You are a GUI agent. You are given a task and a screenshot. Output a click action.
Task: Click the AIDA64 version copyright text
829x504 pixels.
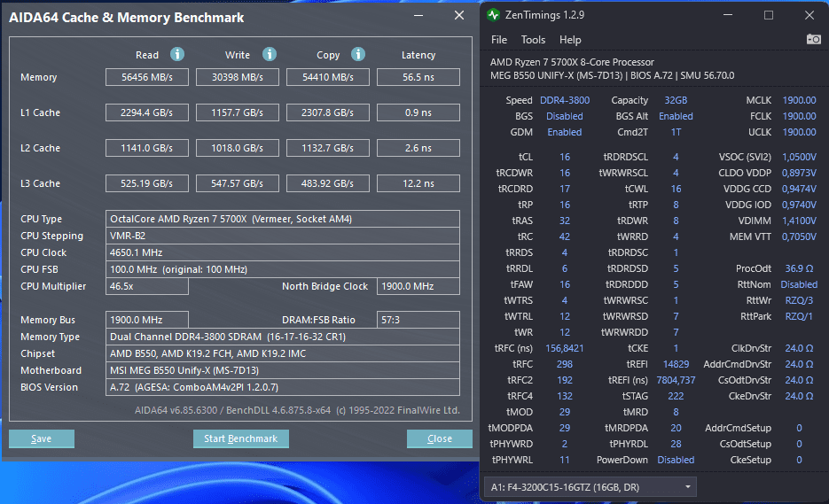pyautogui.click(x=297, y=410)
